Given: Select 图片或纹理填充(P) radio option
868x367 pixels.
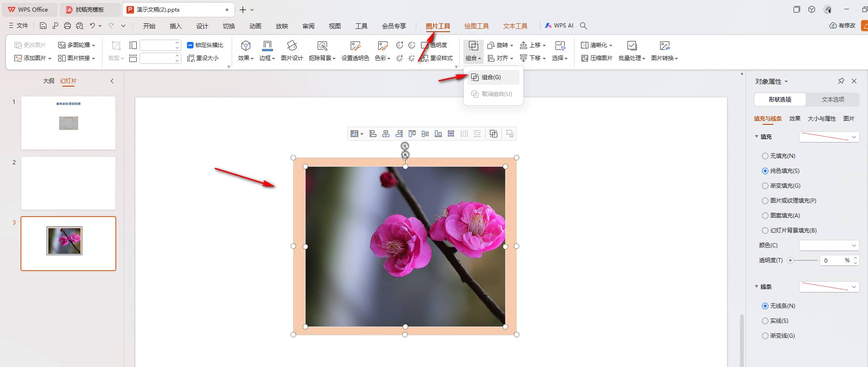Looking at the screenshot, I should point(765,201).
